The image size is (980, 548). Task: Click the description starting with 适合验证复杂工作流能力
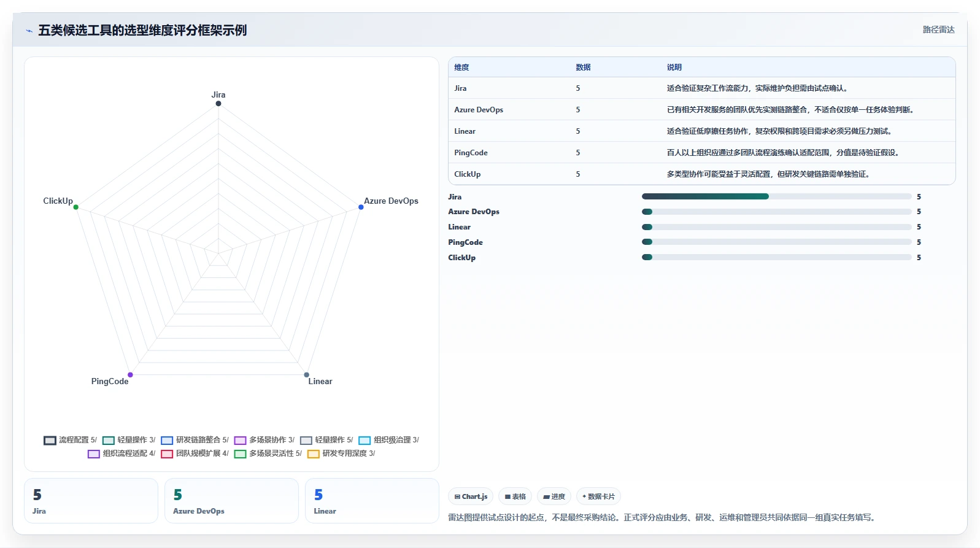[758, 88]
